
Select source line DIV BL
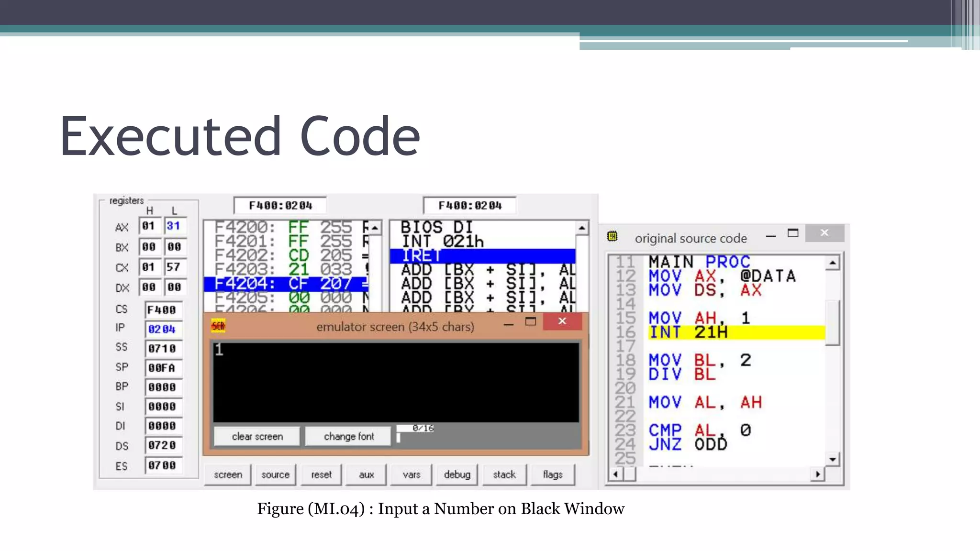682,374
